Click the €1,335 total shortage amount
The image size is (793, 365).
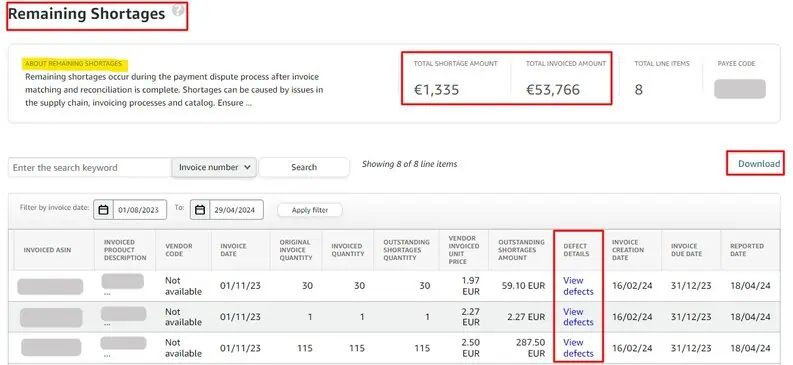click(436, 90)
